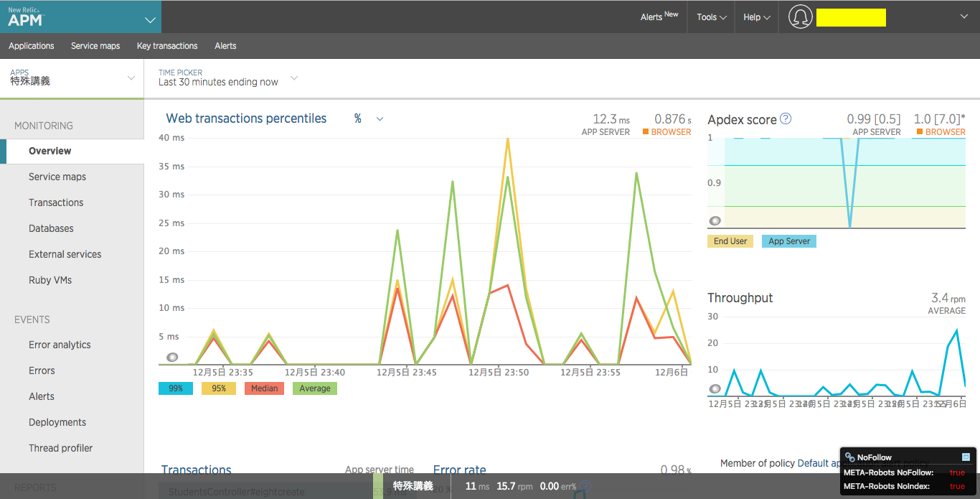The width and height of the screenshot is (980, 499).
Task: Toggle the App Server Apdex legend
Action: pos(789,241)
